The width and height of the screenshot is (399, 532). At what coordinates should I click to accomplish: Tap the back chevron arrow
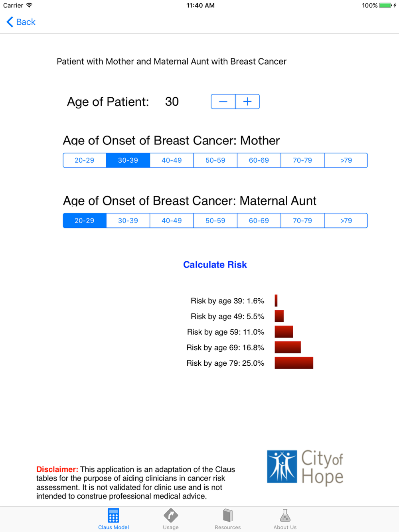click(10, 22)
